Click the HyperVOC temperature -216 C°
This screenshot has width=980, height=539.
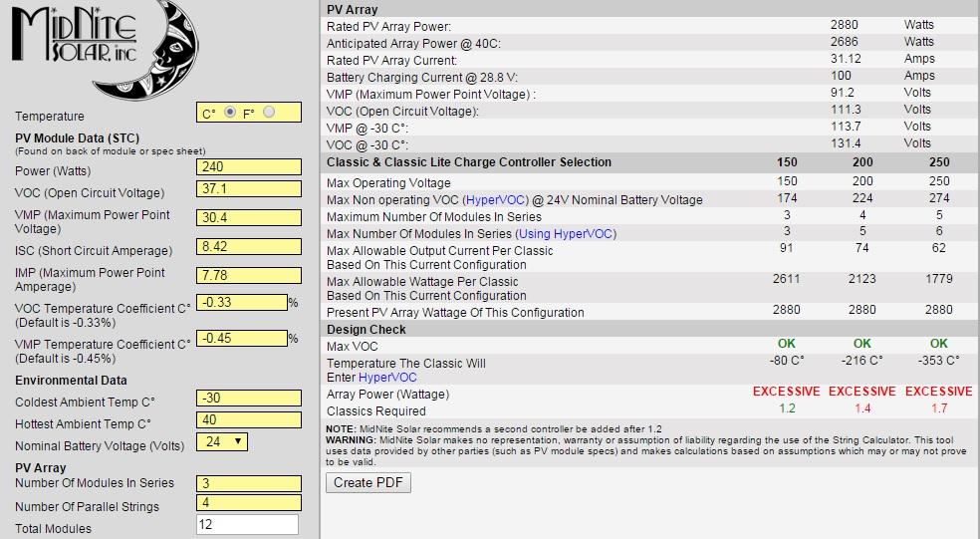(861, 361)
